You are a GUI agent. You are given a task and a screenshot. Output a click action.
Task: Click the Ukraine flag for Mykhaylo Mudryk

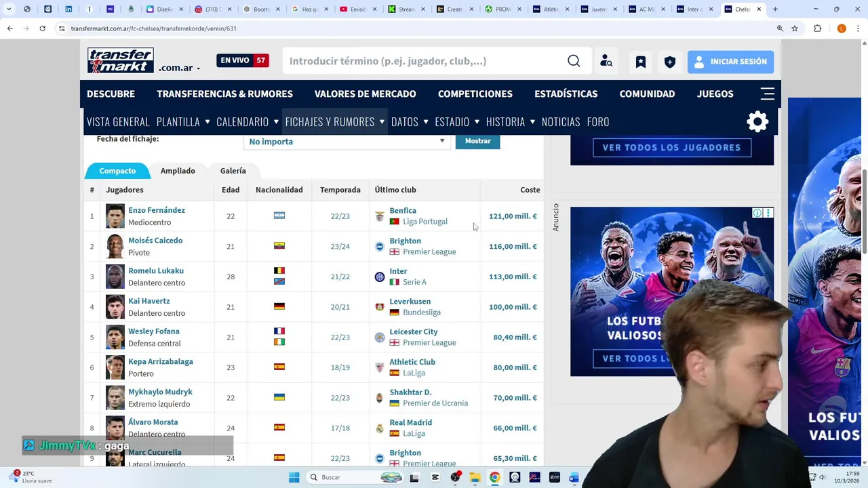[279, 397]
